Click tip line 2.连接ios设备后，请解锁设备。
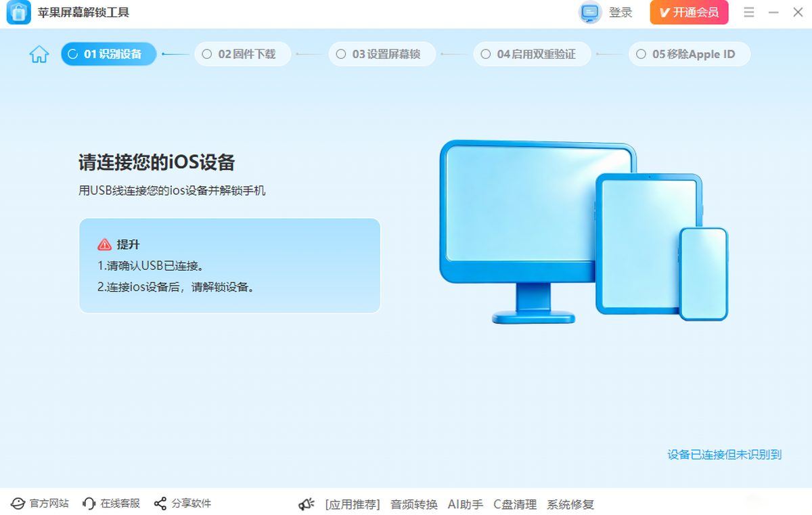This screenshot has height=515, width=812. (177, 287)
